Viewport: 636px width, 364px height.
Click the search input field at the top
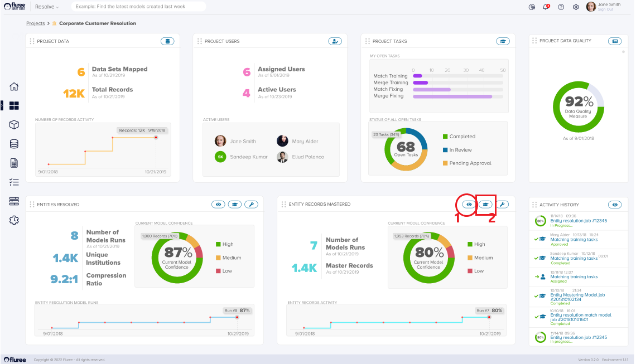138,7
